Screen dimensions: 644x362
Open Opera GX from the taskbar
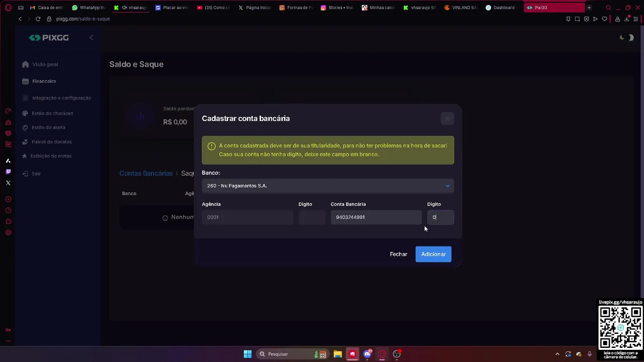pos(382,354)
